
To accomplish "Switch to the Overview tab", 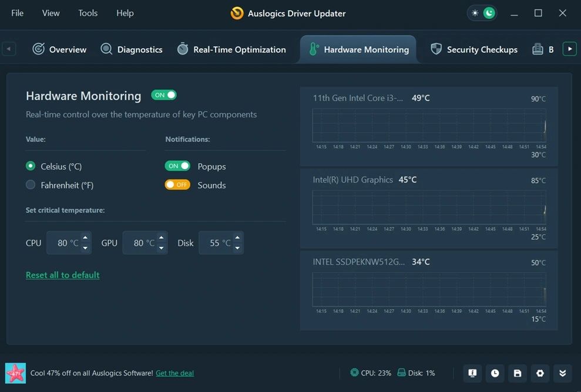I will point(59,49).
